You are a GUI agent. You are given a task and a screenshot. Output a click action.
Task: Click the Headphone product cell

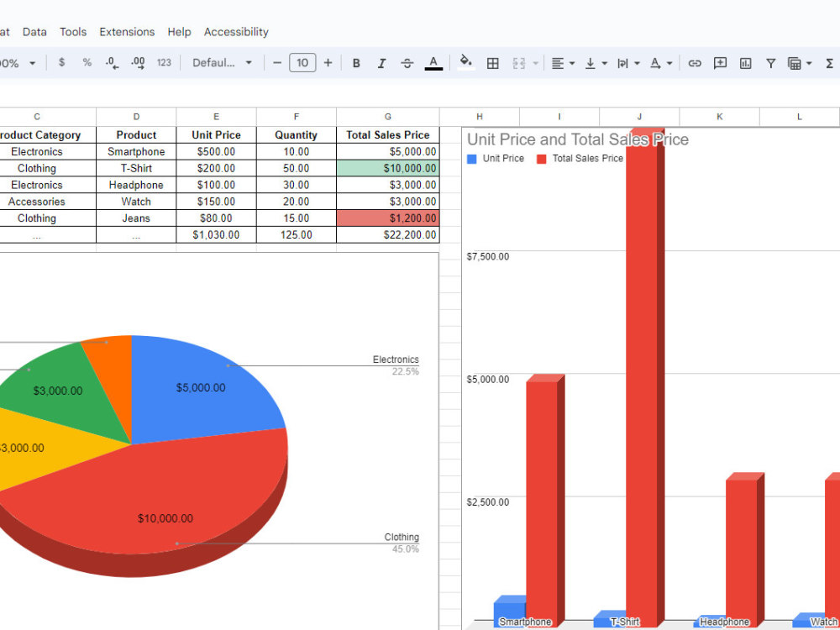tap(136, 185)
